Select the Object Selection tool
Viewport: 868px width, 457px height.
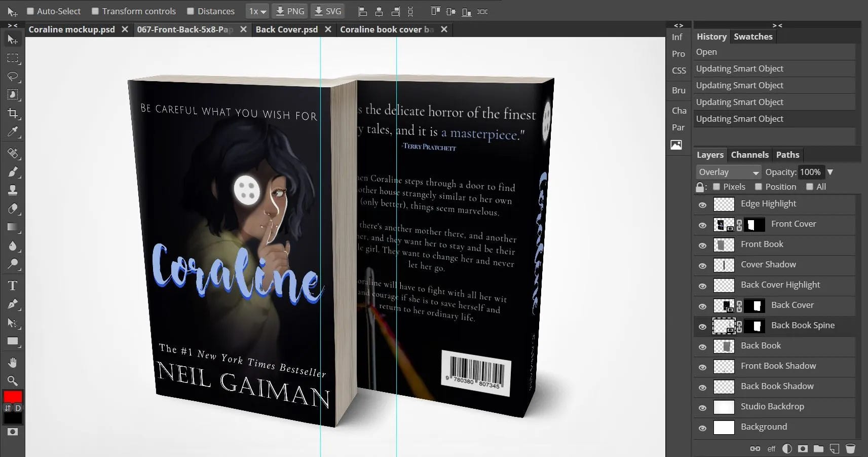point(13,95)
